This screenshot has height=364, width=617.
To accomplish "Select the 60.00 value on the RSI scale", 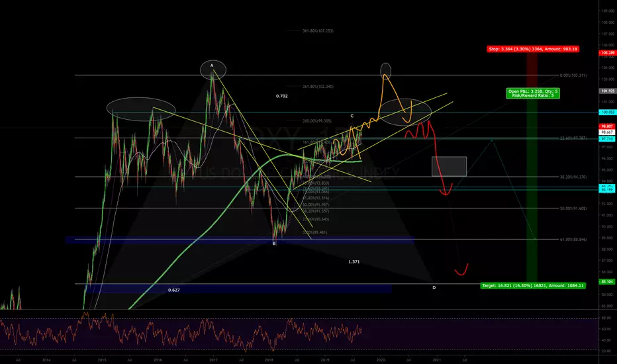I will (606, 329).
